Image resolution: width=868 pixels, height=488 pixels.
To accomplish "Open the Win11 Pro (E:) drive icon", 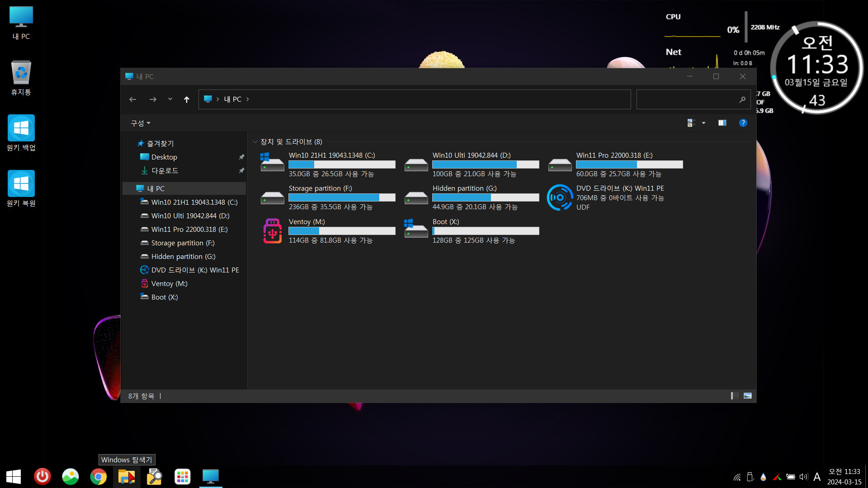I will pos(560,164).
